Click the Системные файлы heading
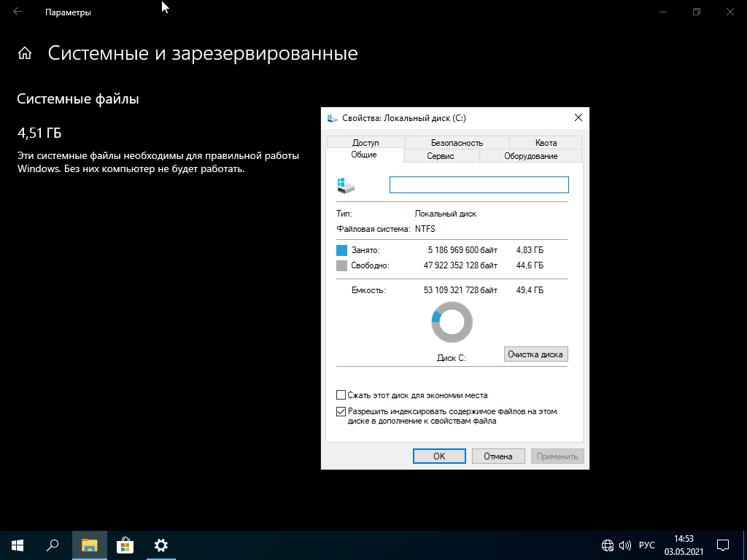Image resolution: width=747 pixels, height=560 pixels. 78,99
